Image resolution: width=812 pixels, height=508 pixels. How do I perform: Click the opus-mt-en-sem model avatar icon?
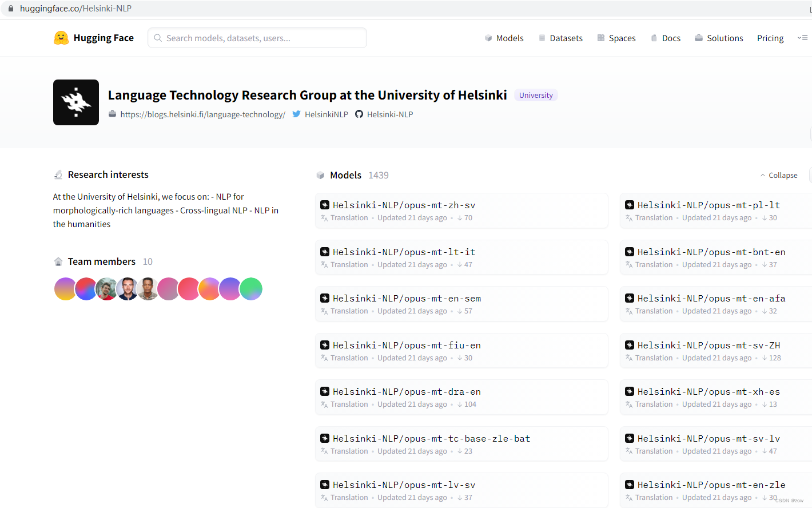point(325,298)
